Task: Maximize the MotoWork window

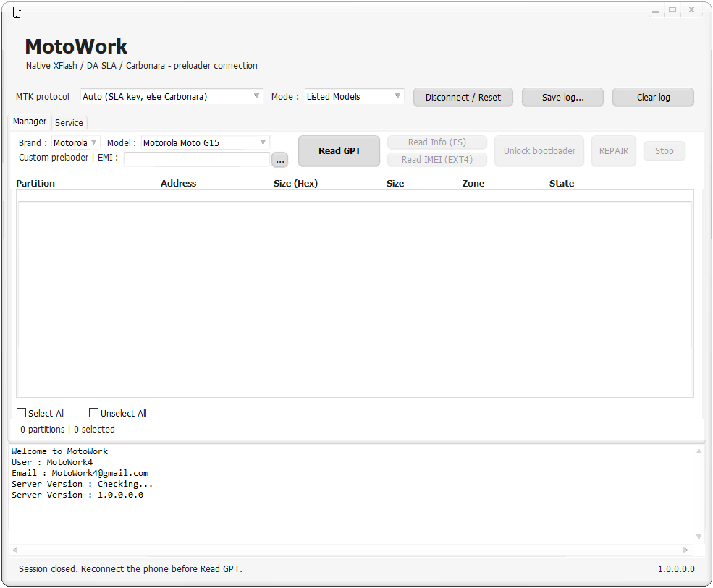Action: 672,10
